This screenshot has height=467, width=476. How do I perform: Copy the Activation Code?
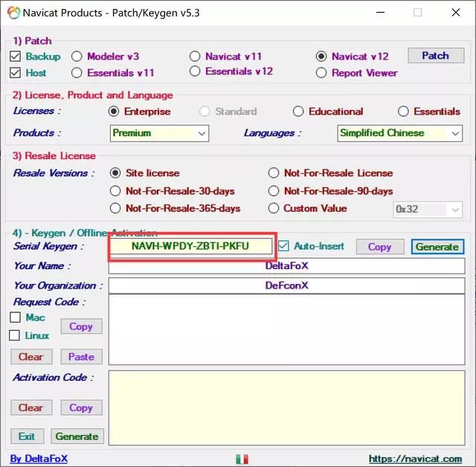(x=81, y=408)
